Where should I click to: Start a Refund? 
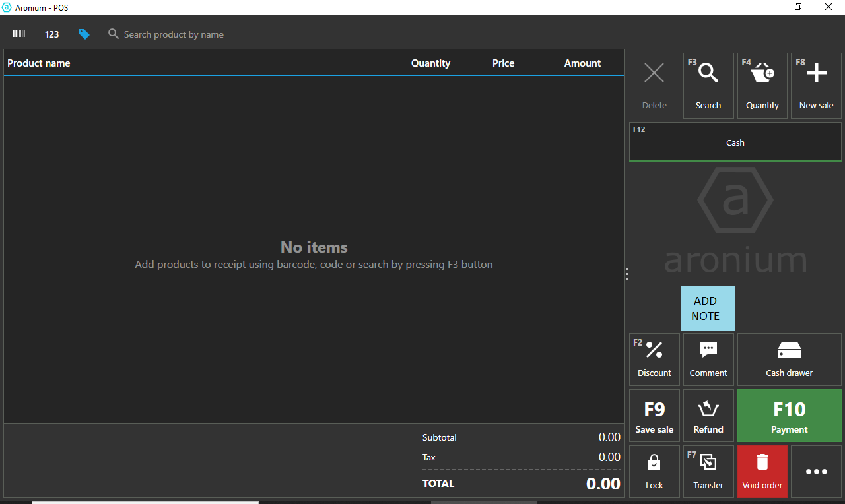708,416
